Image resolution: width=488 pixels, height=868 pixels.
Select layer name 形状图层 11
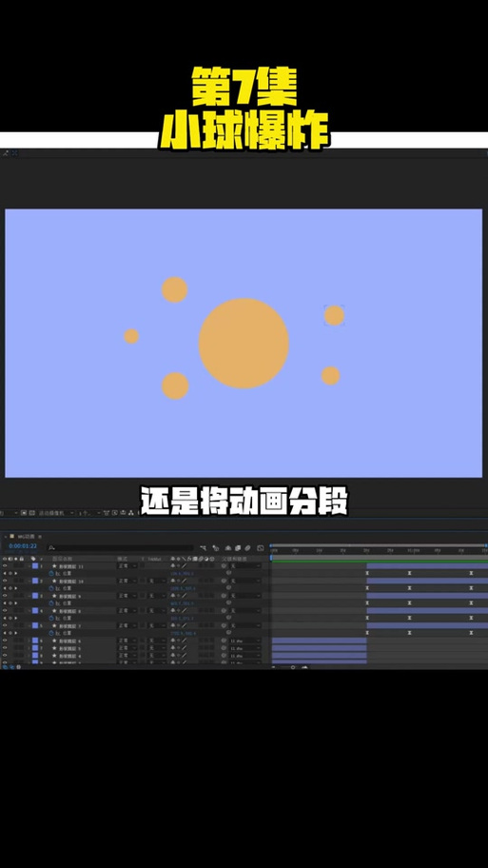tap(71, 565)
